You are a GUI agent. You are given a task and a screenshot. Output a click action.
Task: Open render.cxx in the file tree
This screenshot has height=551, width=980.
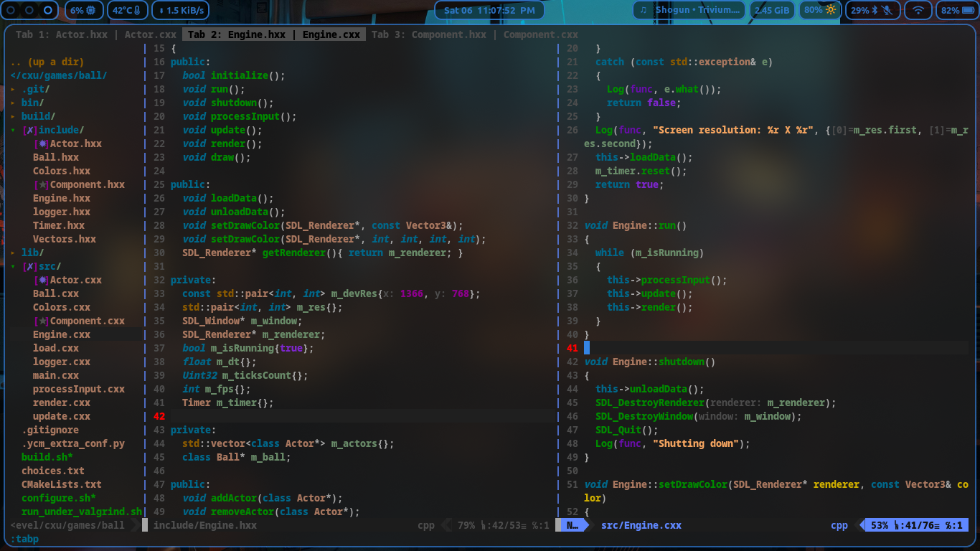(62, 402)
